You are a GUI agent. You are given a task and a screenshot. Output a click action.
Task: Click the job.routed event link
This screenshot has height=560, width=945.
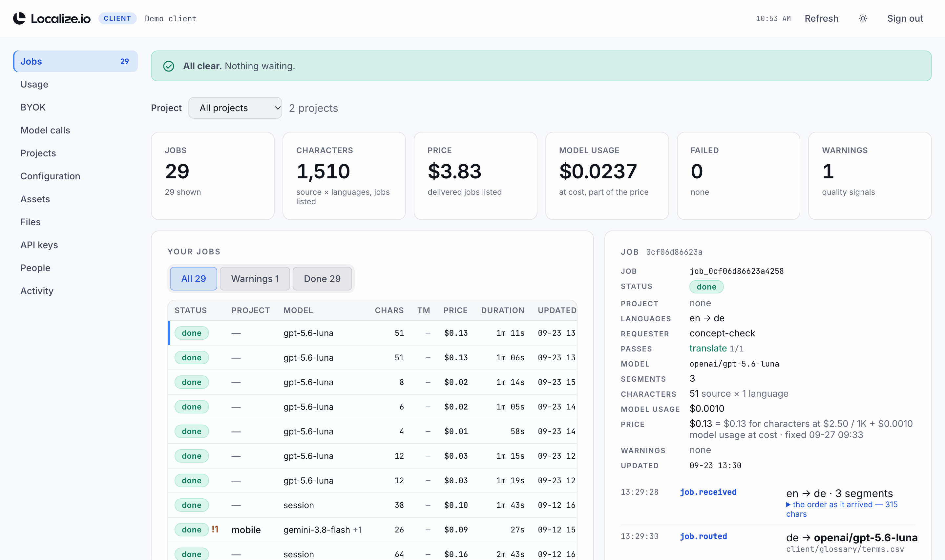pos(703,536)
